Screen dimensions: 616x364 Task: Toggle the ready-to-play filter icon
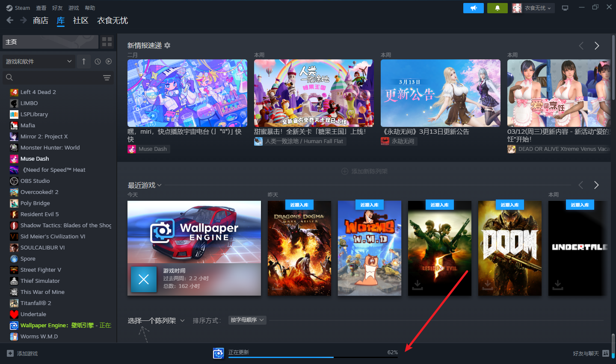pyautogui.click(x=109, y=62)
